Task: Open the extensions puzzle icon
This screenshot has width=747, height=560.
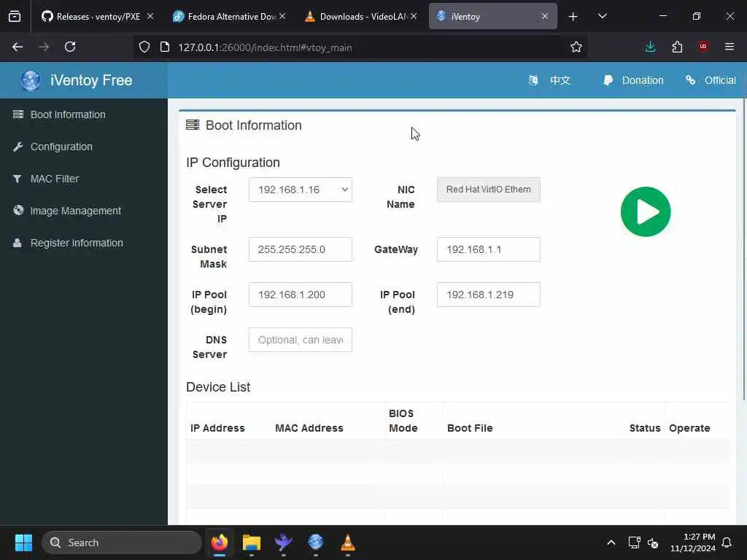Action: click(677, 47)
